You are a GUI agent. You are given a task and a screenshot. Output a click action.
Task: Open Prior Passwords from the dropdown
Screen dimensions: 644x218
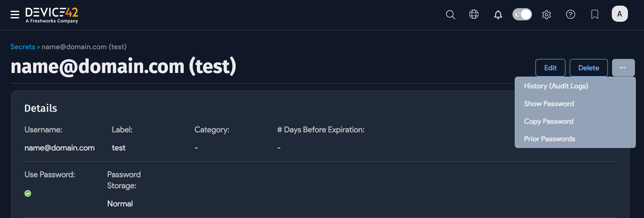tap(549, 139)
